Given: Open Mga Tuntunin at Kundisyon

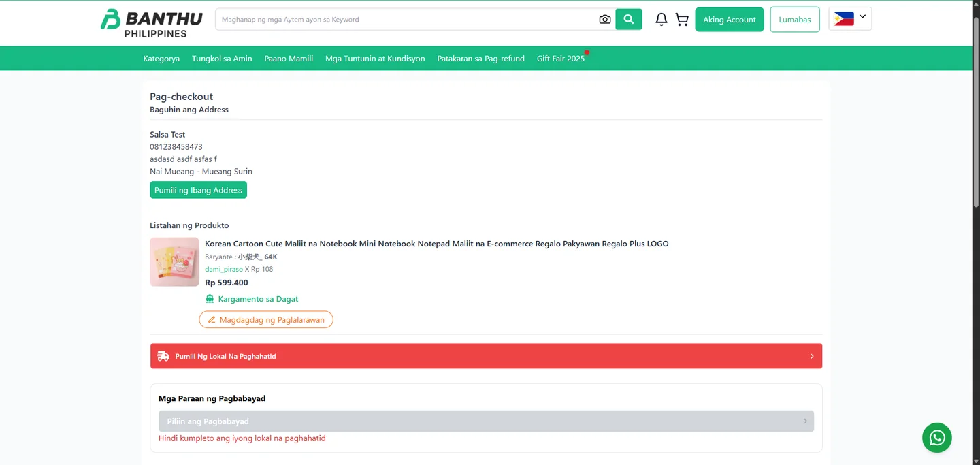Looking at the screenshot, I should tap(375, 59).
